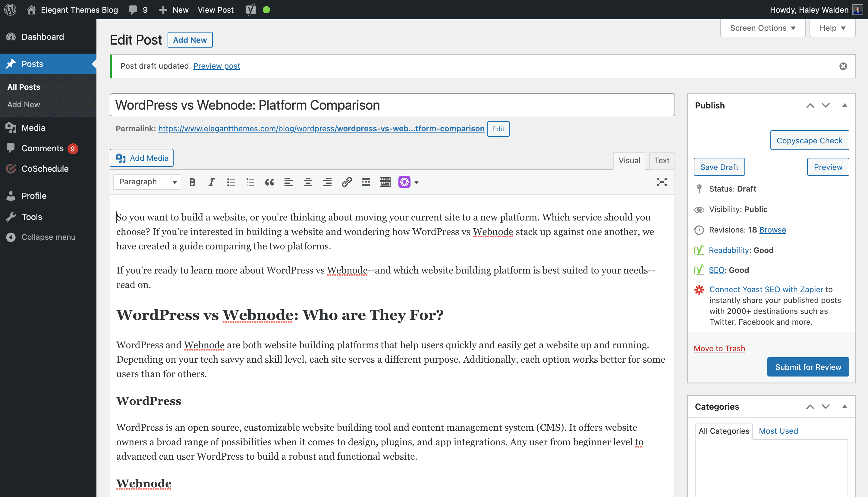This screenshot has height=497, width=868.
Task: Enter distraction-free fullscreen mode
Action: coord(662,182)
